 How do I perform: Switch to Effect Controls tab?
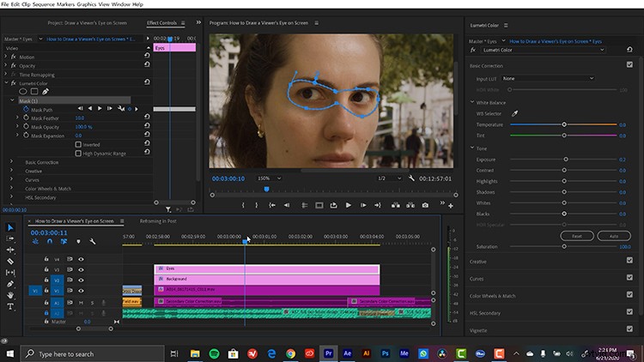(x=161, y=23)
